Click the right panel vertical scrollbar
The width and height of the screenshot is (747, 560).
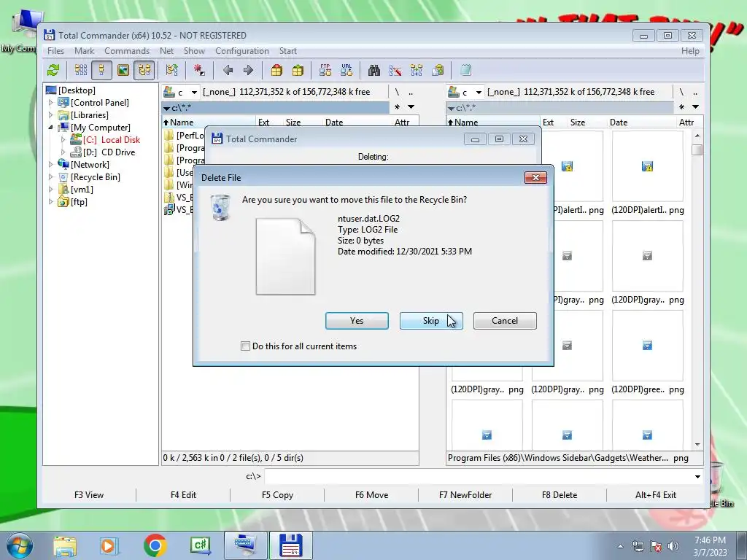(x=697, y=289)
